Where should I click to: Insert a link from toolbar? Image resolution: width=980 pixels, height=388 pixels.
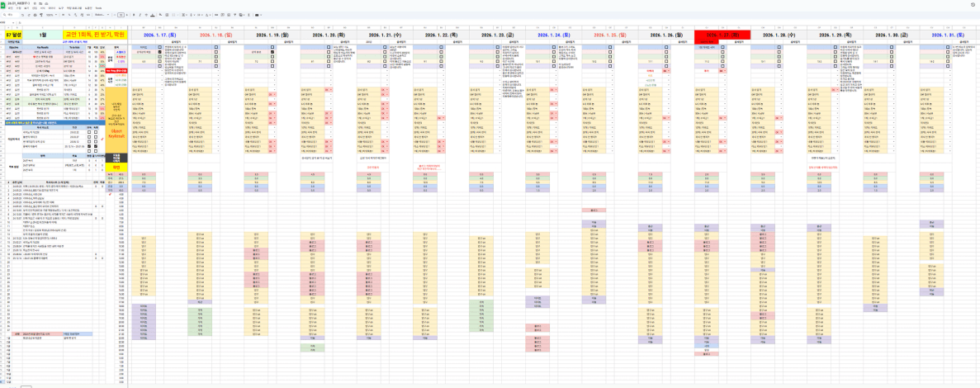(x=216, y=15)
